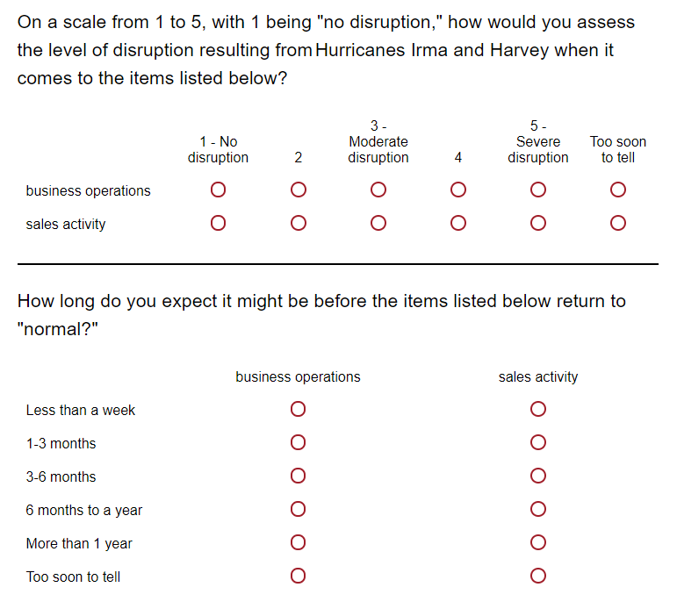The image size is (677, 616).
Task: Choose 1-3 months under sales activity
Action: [538, 442]
